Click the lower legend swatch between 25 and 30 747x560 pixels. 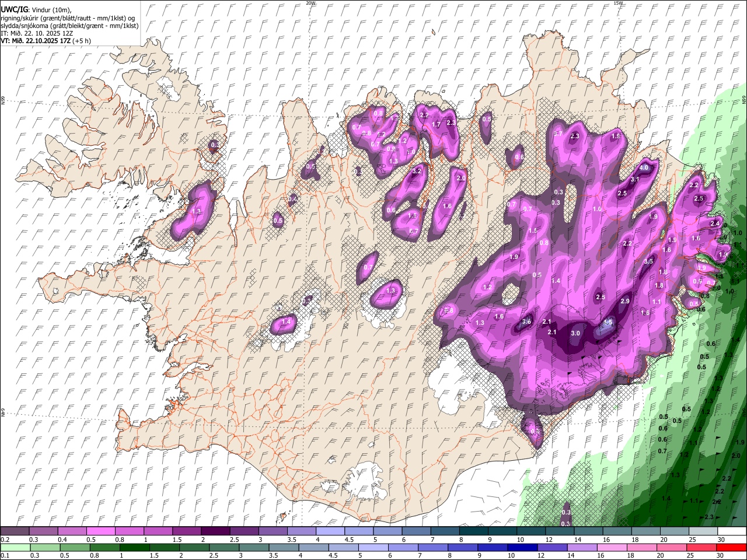[x=702, y=548]
